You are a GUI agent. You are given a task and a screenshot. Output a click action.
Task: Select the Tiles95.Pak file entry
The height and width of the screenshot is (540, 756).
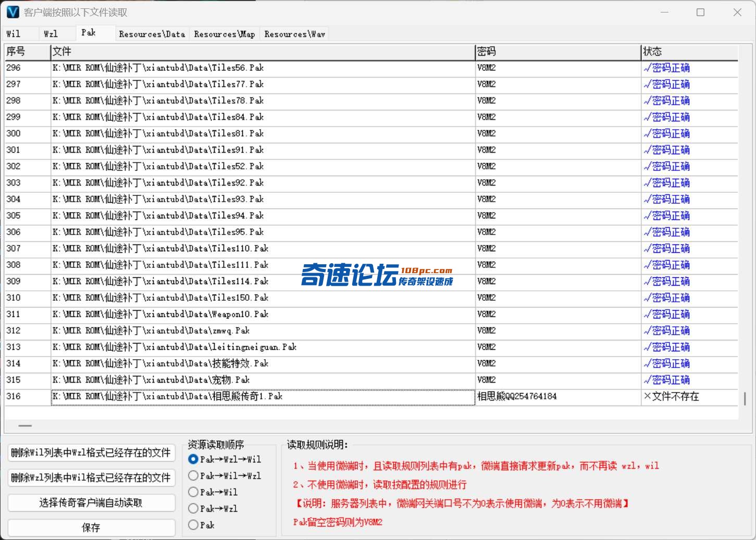[x=263, y=232]
